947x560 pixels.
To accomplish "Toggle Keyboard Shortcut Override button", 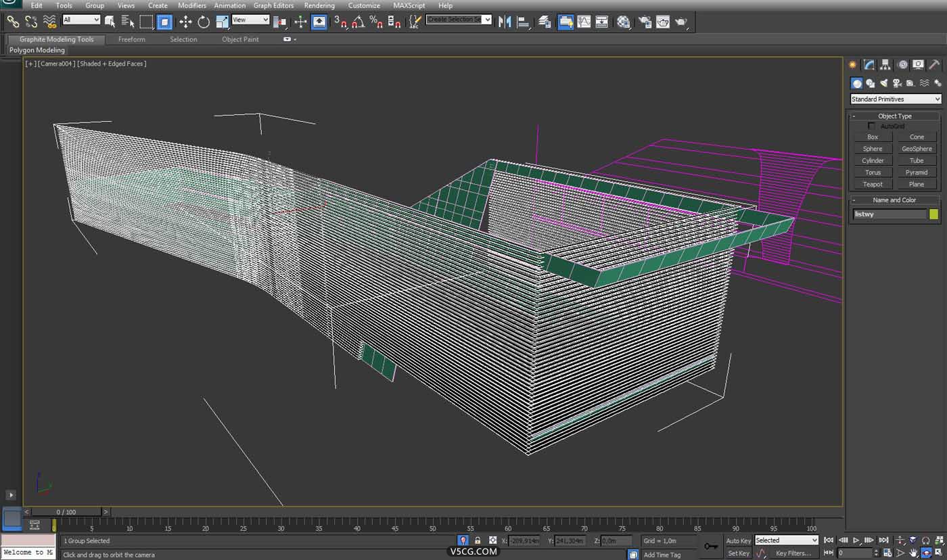I will (319, 22).
